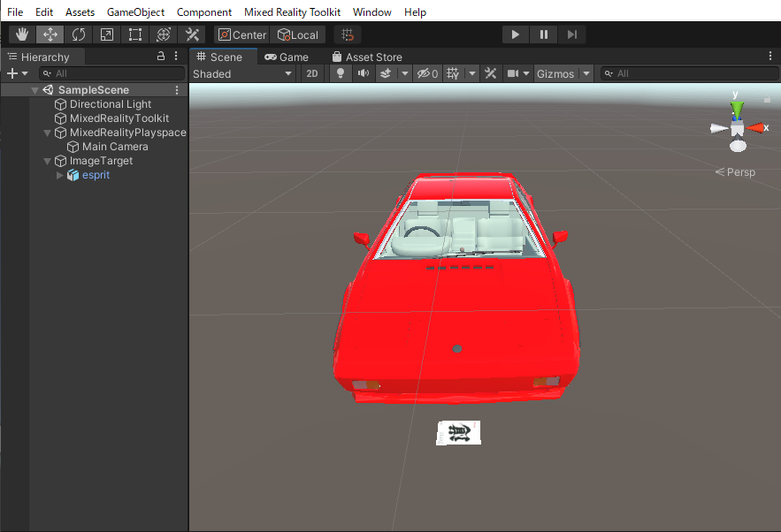Select the Rect tool

(x=135, y=34)
